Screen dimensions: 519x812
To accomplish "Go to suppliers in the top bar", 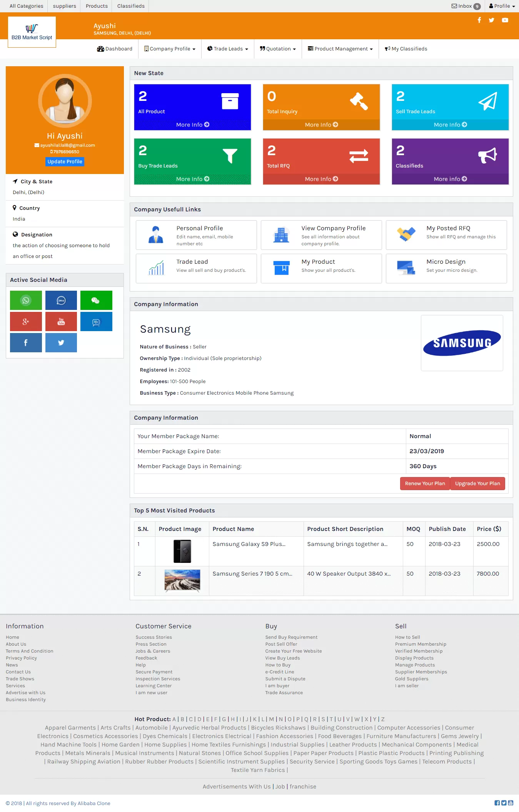I will (x=65, y=6).
